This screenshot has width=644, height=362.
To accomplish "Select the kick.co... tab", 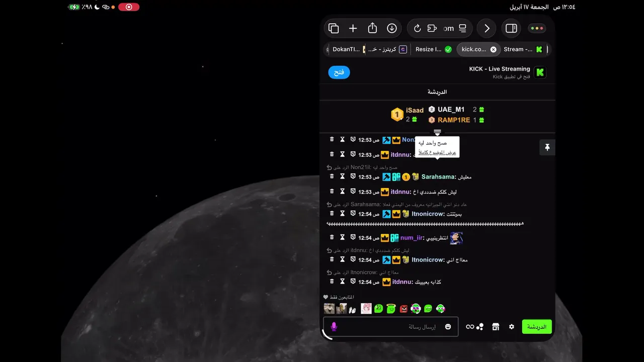I will (x=474, y=49).
